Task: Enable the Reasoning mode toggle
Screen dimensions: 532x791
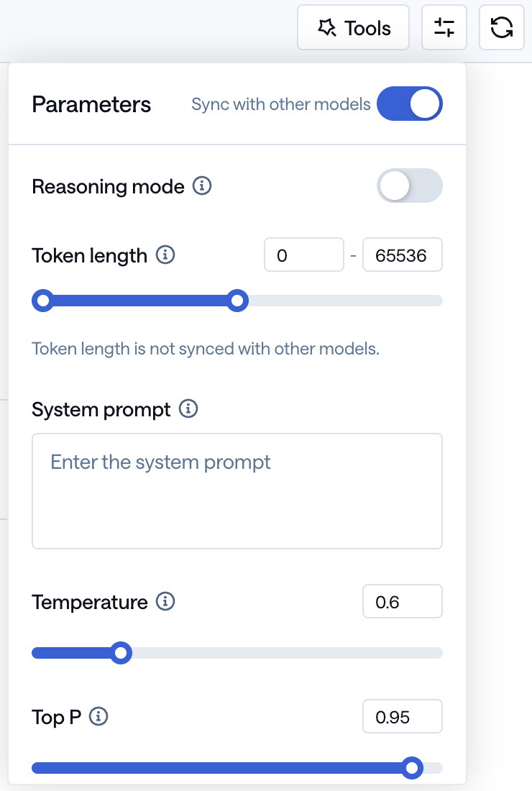Action: click(410, 186)
